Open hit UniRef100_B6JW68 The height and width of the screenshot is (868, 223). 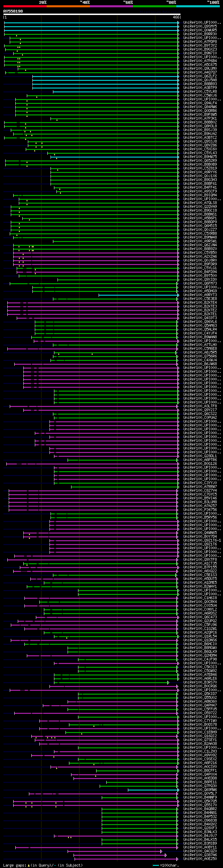(x=200, y=364)
